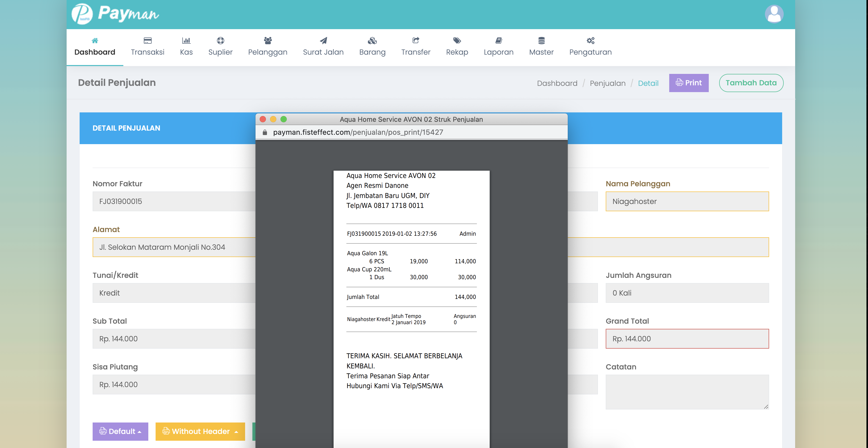The image size is (868, 448).
Task: Expand the Default print dropdown
Action: coord(120,431)
